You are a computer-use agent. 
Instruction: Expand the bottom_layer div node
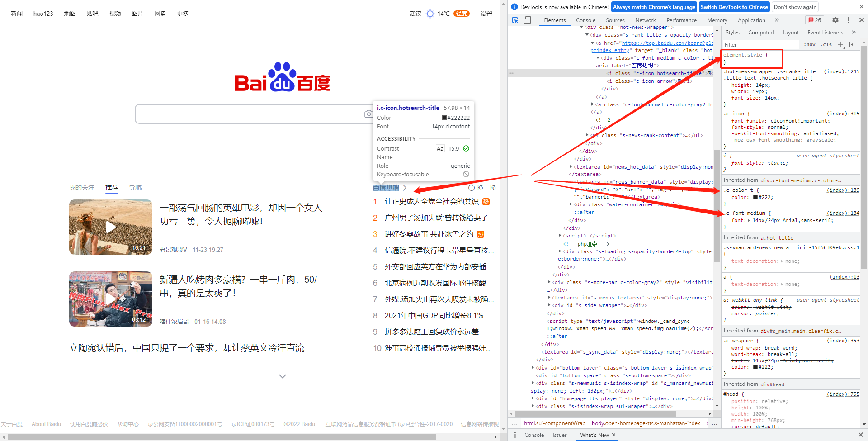pyautogui.click(x=533, y=368)
